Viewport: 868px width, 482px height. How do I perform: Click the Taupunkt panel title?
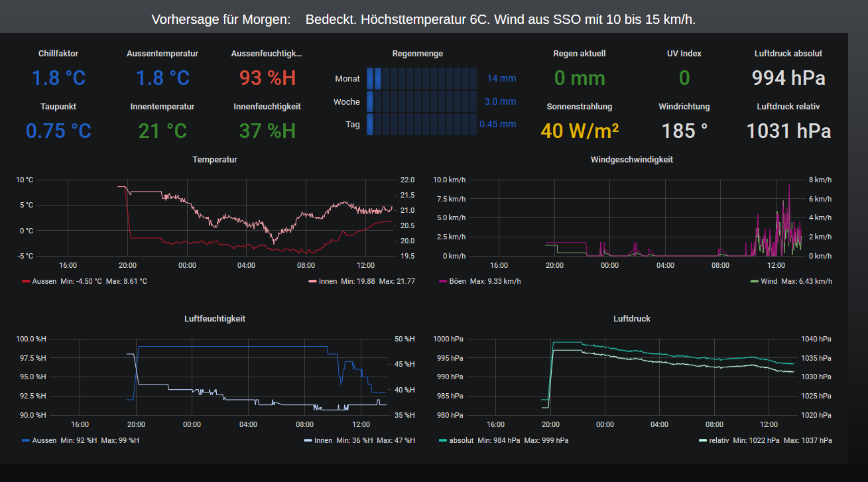coord(58,106)
